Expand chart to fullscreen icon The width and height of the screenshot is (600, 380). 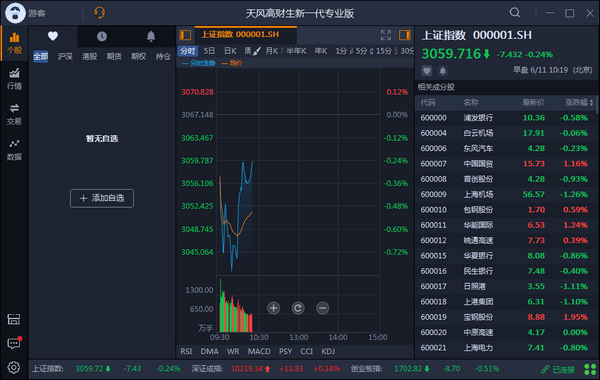(x=386, y=35)
